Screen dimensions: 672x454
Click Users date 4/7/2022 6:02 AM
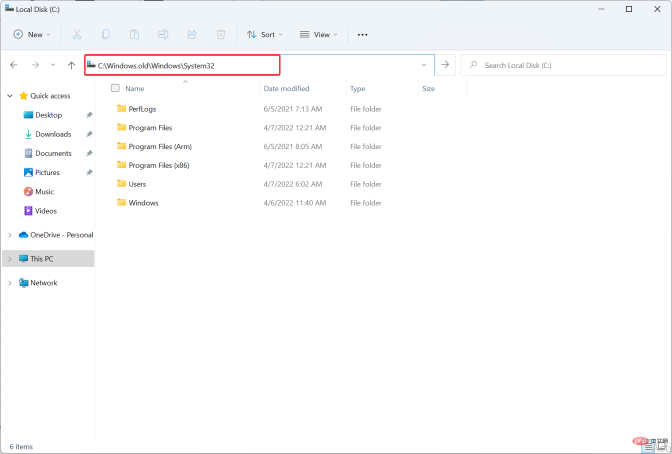pos(293,184)
